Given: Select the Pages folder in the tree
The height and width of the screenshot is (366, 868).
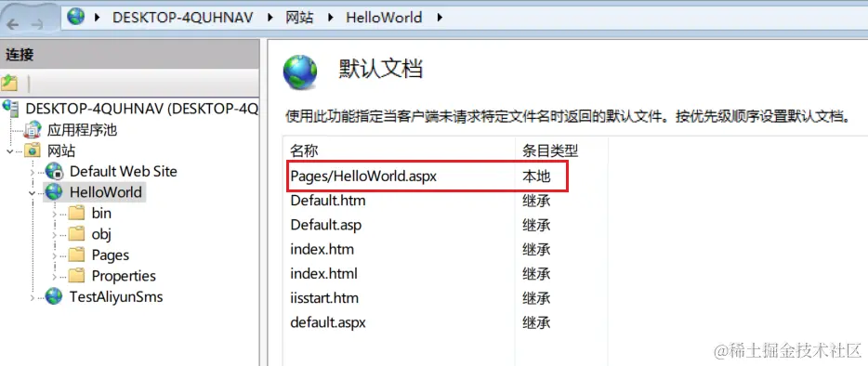Looking at the screenshot, I should (x=111, y=255).
